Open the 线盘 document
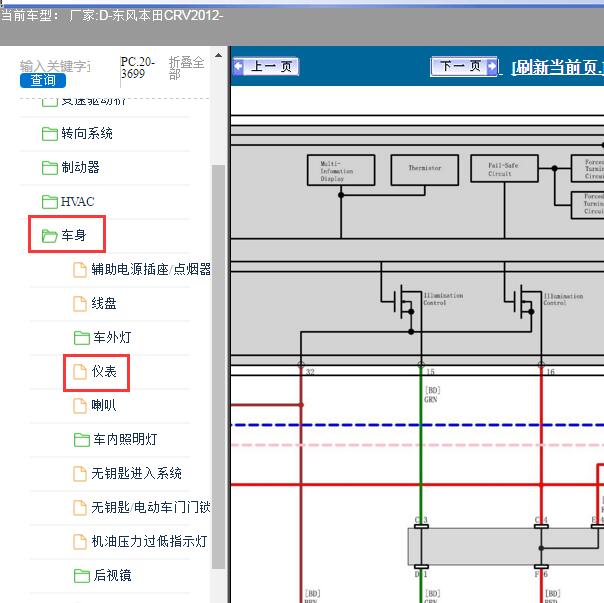The image size is (604, 603). click(x=104, y=303)
